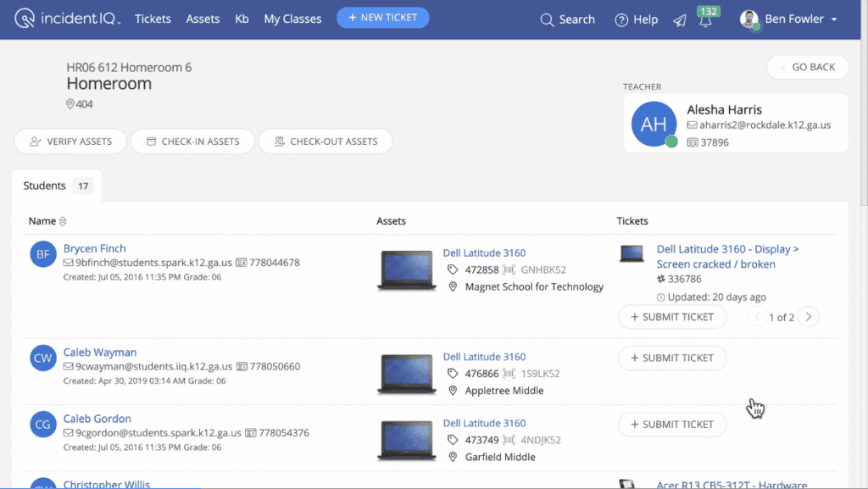Go to previous ticket with left chevron
868x489 pixels.
pos(757,317)
